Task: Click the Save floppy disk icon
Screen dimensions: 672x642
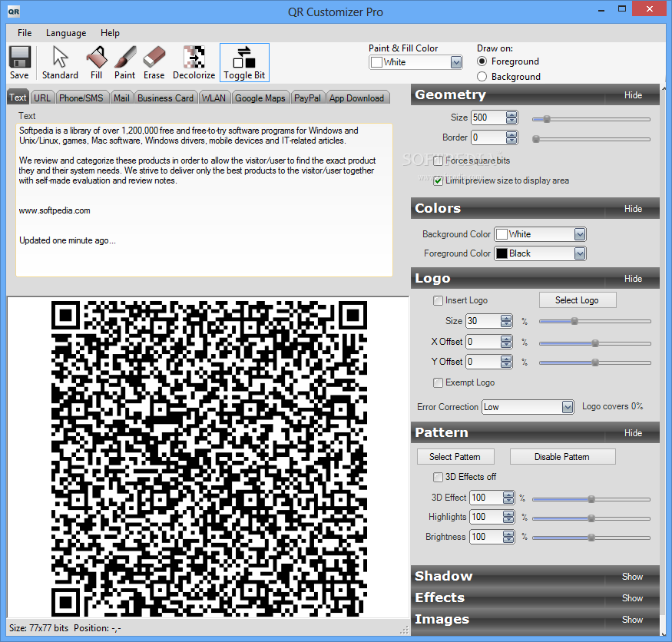Action: tap(20, 62)
